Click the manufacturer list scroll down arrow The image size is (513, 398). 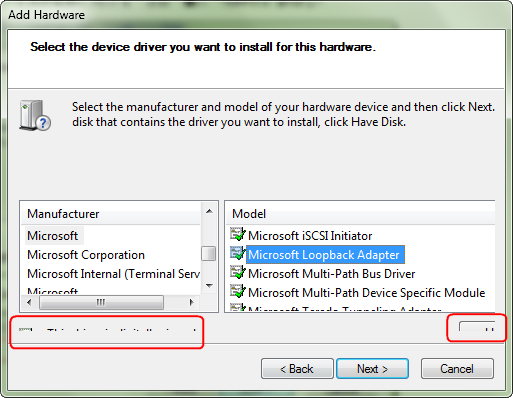tap(209, 285)
